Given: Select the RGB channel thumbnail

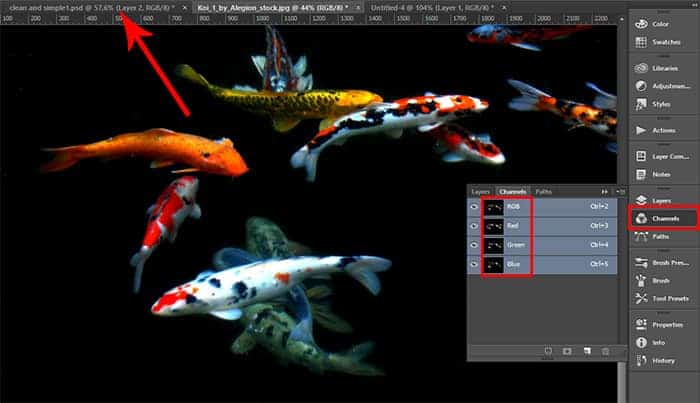Looking at the screenshot, I should click(x=496, y=205).
